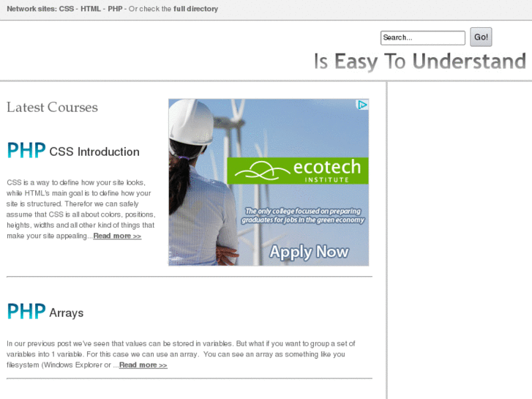This screenshot has width=532, height=399.
Task: Open the PHP network site link
Action: coord(115,9)
